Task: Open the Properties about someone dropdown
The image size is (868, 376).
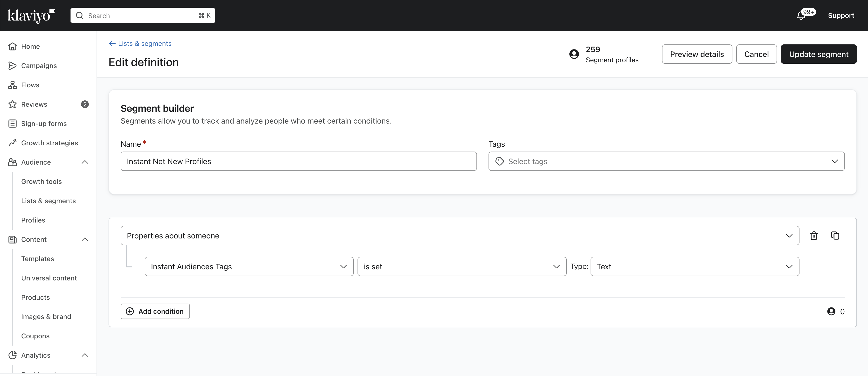Action: pos(460,235)
